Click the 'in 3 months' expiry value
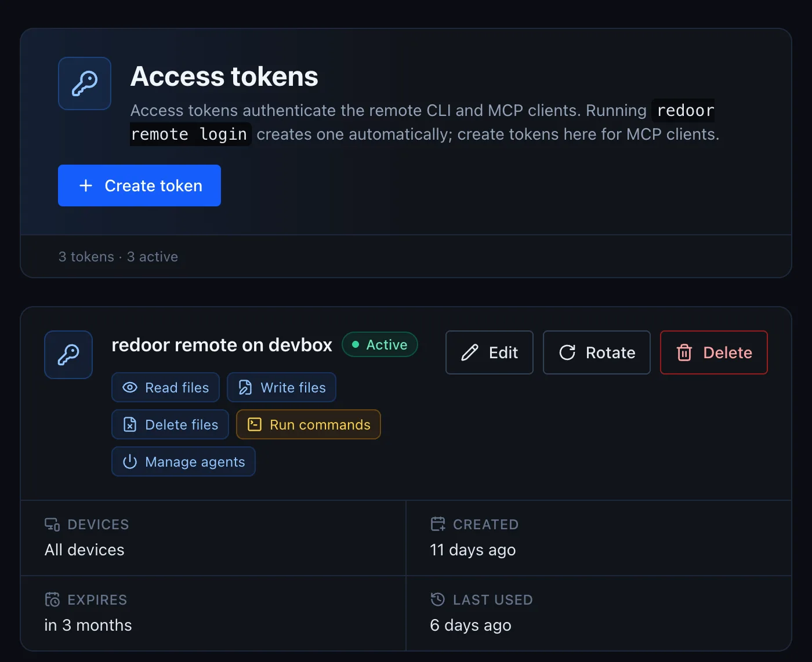Viewport: 812px width, 662px height. coord(88,625)
